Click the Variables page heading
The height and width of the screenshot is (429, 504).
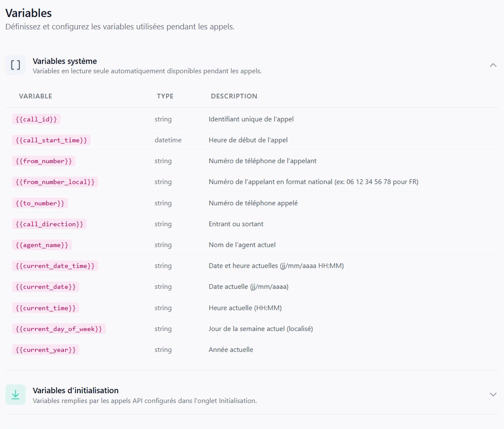(x=28, y=13)
